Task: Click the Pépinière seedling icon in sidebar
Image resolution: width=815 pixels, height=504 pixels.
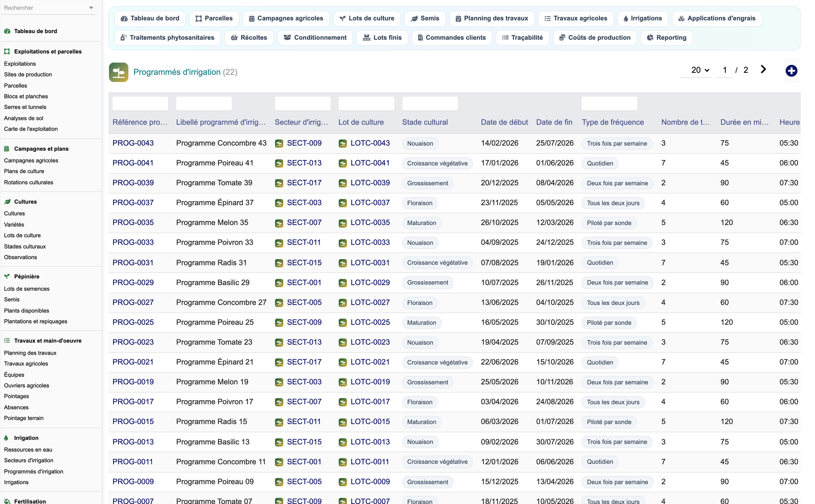Action: point(7,276)
